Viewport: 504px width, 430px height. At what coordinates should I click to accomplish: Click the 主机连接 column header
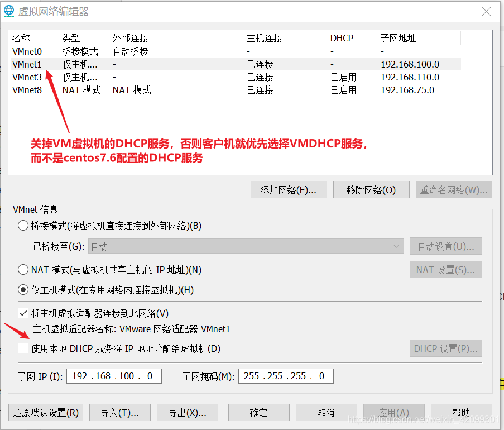coord(285,38)
